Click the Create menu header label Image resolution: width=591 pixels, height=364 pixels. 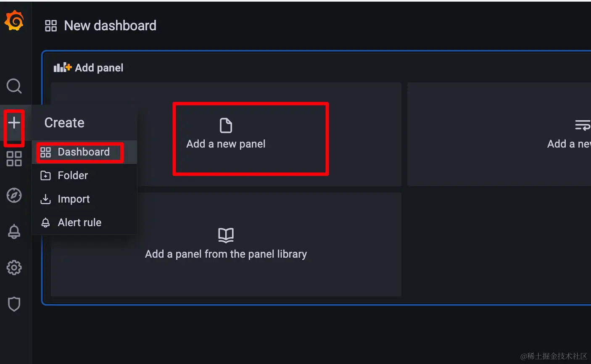[x=64, y=123]
